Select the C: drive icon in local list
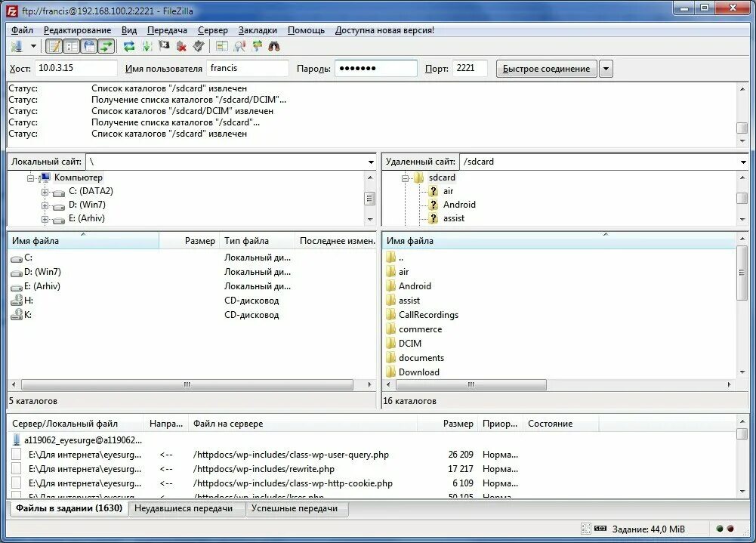This screenshot has width=756, height=543. coord(17,258)
